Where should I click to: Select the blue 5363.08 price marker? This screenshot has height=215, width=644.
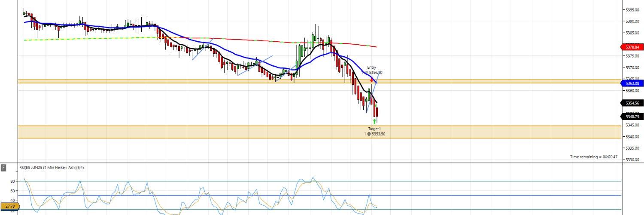pyautogui.click(x=632, y=83)
